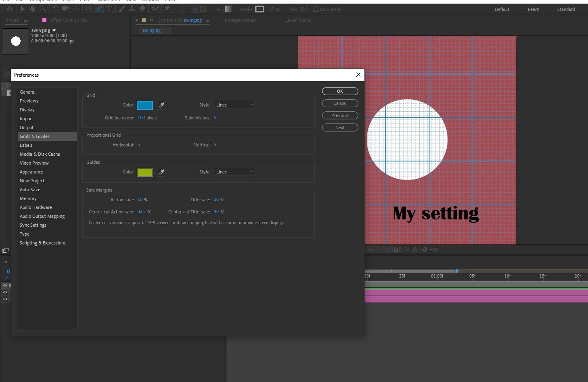Open the Grid Style dropdown
Screen dimensions: 588x382
[234, 105]
